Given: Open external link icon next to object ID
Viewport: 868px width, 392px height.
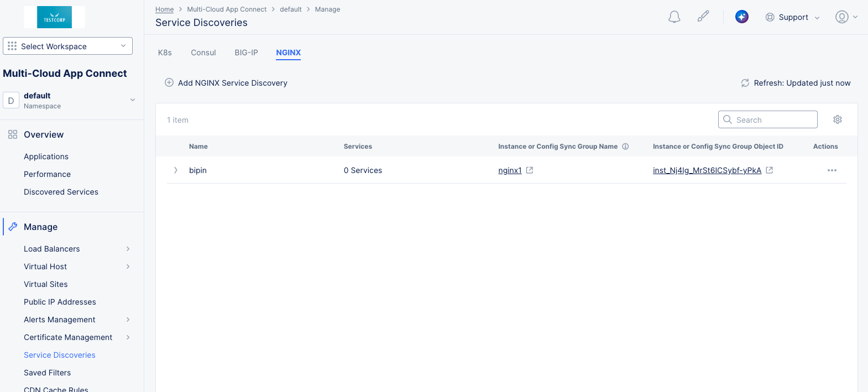Looking at the screenshot, I should coord(770,170).
